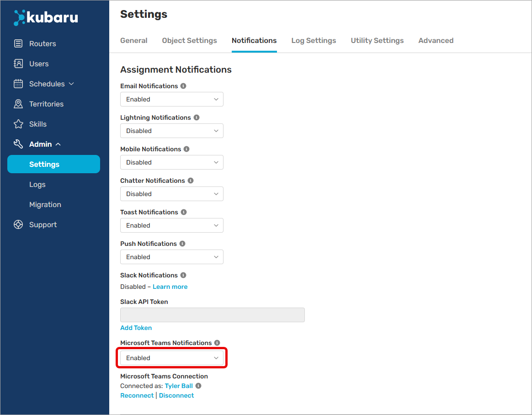This screenshot has width=532, height=415.
Task: Click info icon next to Tyler Ball
Action: (198, 386)
